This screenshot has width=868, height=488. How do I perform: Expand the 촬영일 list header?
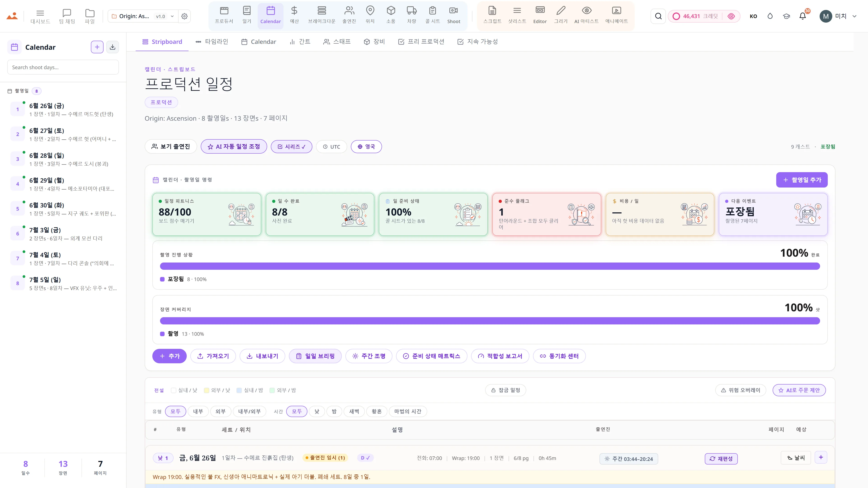tap(24, 91)
